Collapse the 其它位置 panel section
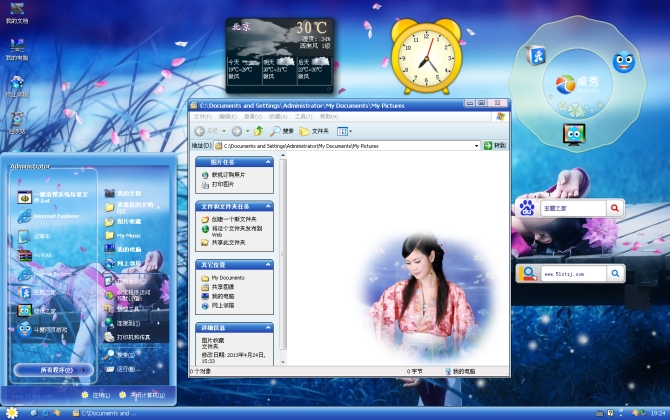The image size is (670, 420). pyautogui.click(x=268, y=265)
